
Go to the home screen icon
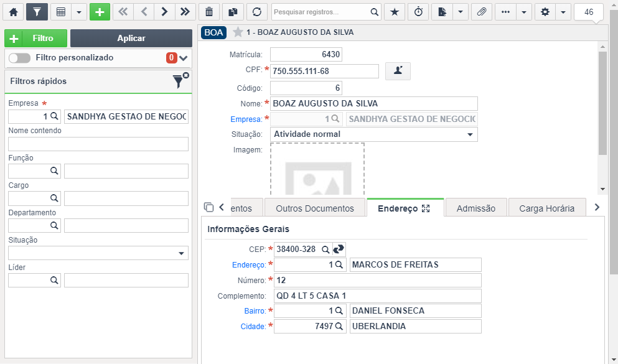click(14, 12)
